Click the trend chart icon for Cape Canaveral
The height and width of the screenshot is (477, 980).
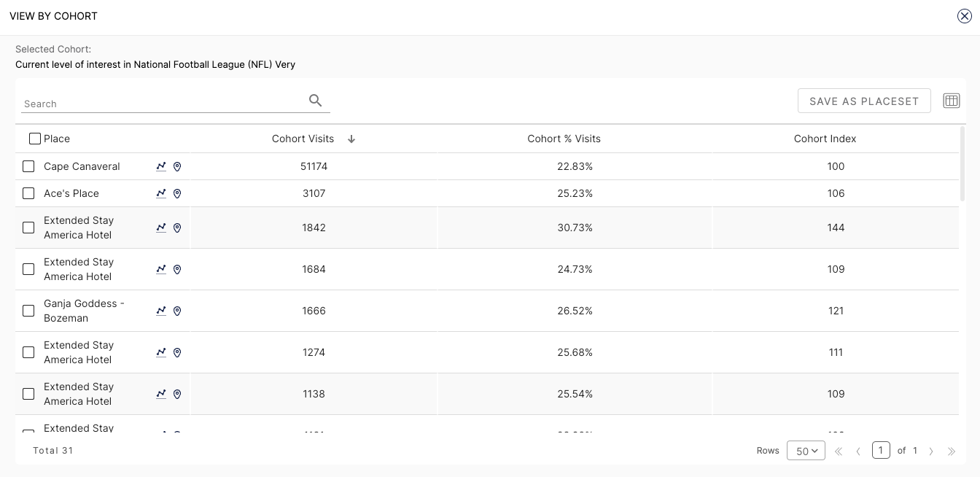tap(161, 166)
